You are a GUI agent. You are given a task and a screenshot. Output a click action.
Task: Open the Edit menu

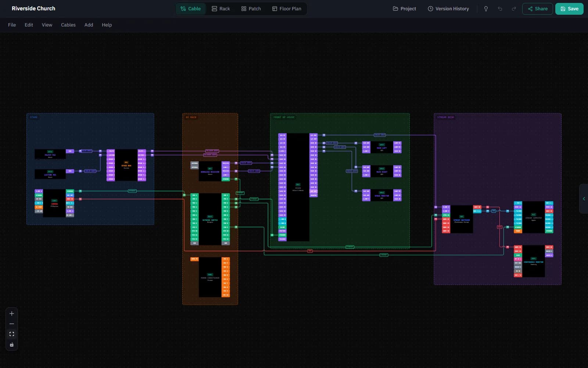click(x=29, y=25)
